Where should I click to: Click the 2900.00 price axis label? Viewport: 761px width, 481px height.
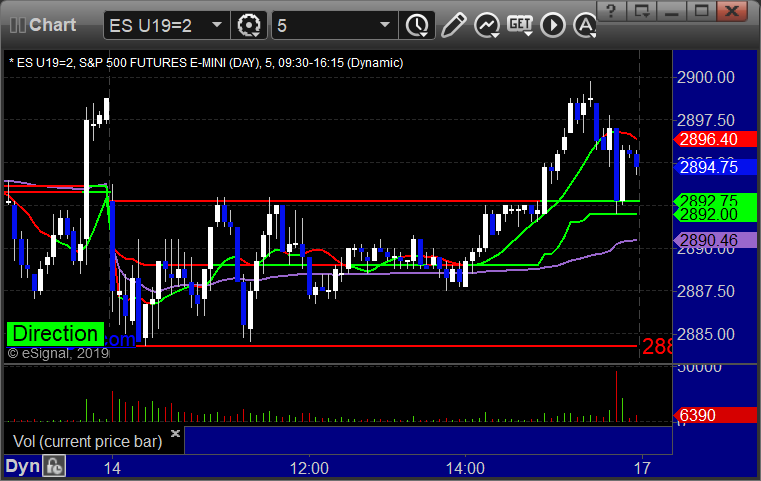pos(706,77)
